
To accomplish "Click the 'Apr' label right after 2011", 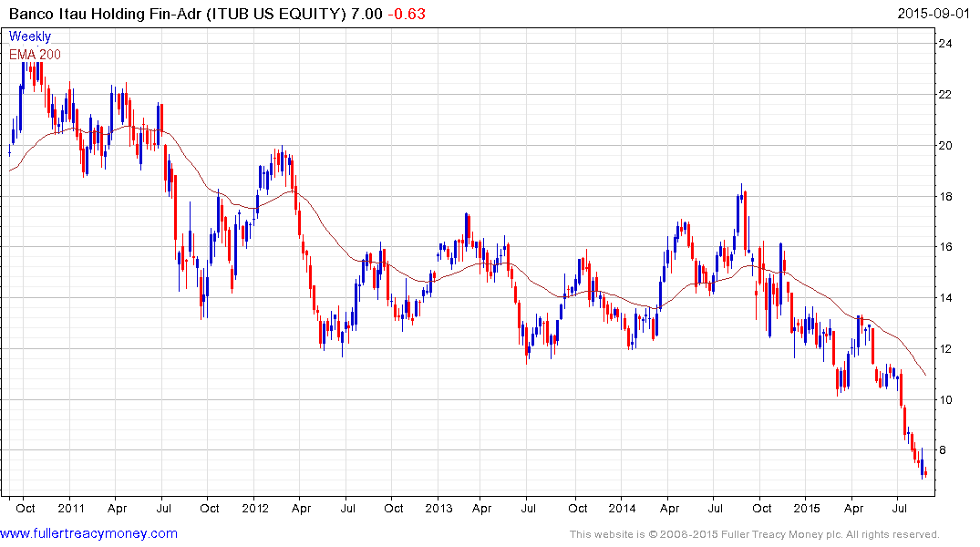I will pyautogui.click(x=117, y=508).
